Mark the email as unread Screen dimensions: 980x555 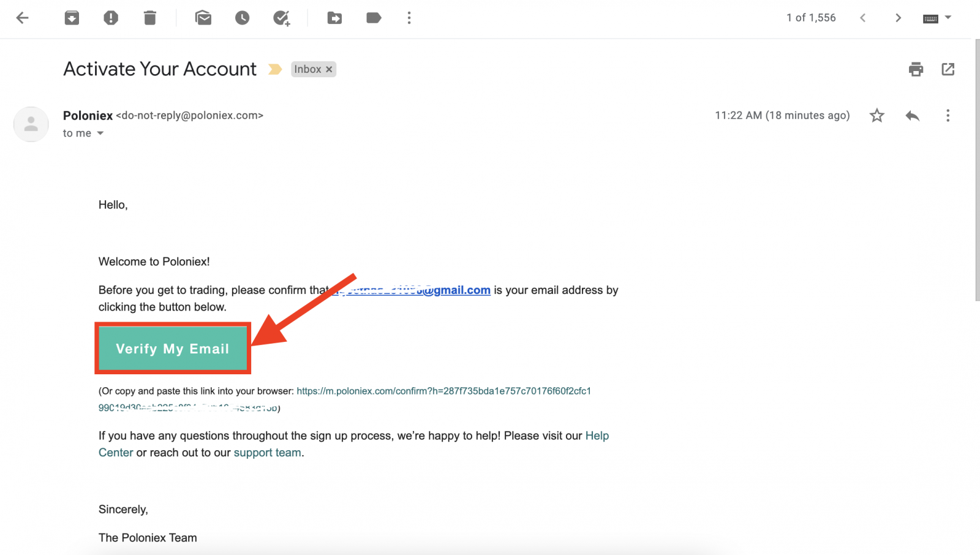[203, 18]
